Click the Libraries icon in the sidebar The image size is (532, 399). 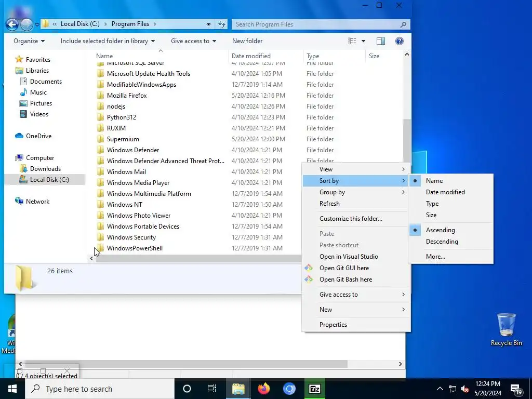coord(19,71)
